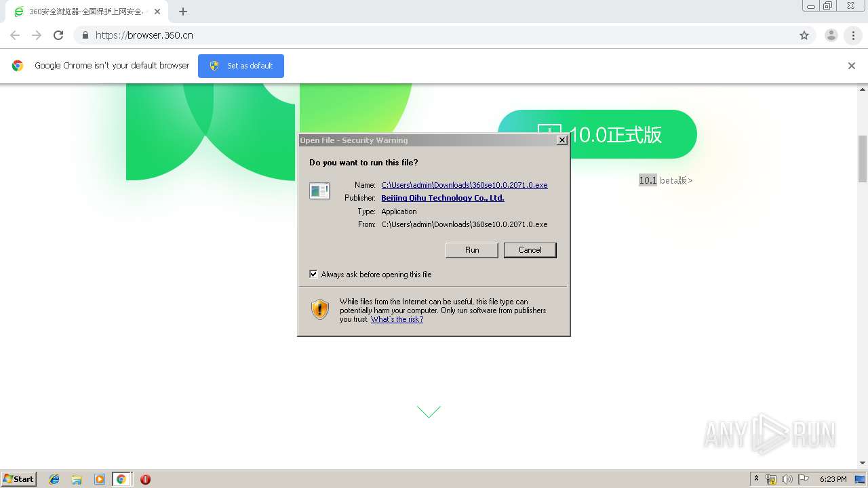Open the Action Center flag icon
Viewport: 868px width, 488px height.
click(x=804, y=479)
